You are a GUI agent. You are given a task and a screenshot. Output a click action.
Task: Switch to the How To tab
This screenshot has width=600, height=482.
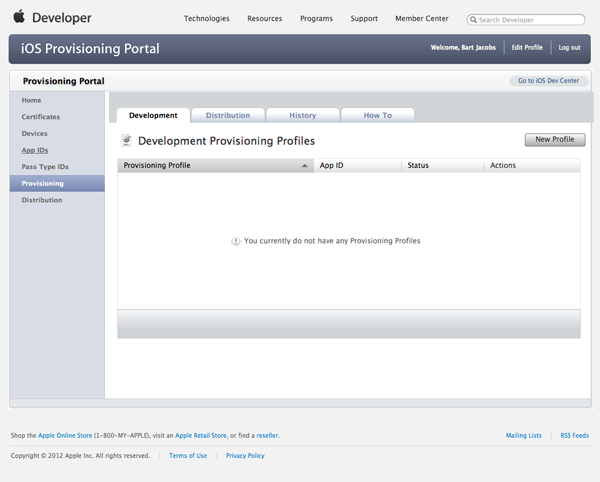coord(378,115)
